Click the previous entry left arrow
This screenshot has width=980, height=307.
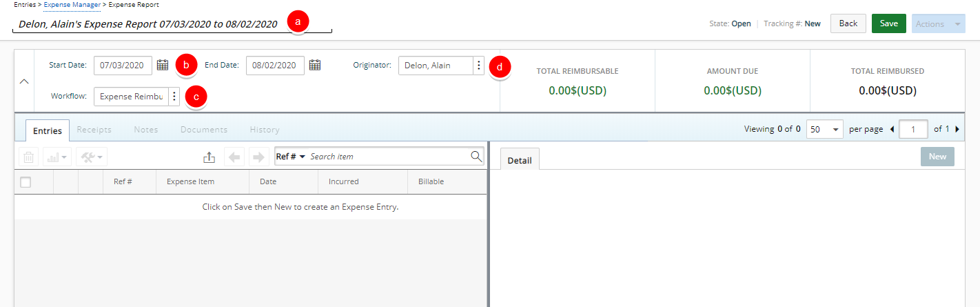[x=234, y=157]
